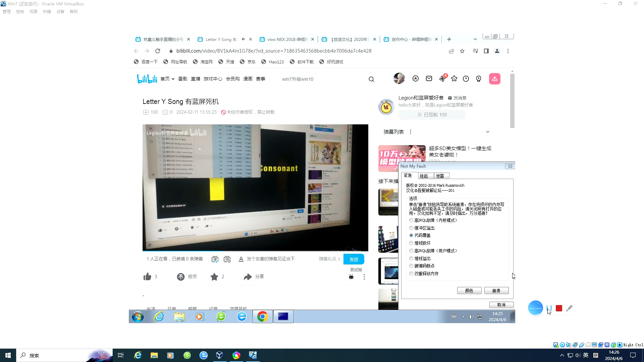Select 硬编码断点 radio option
Screen dimensions: 644x362
(x=411, y=266)
